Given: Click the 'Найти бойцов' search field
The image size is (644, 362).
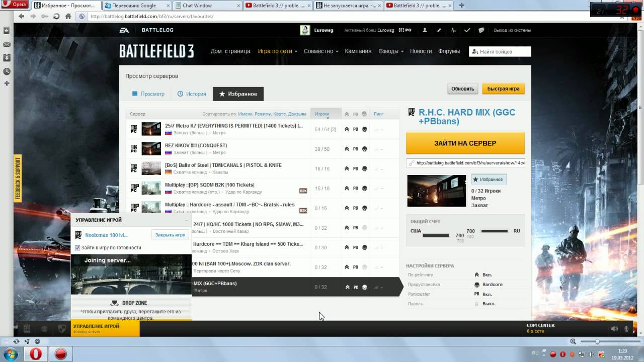Looking at the screenshot, I should [500, 51].
